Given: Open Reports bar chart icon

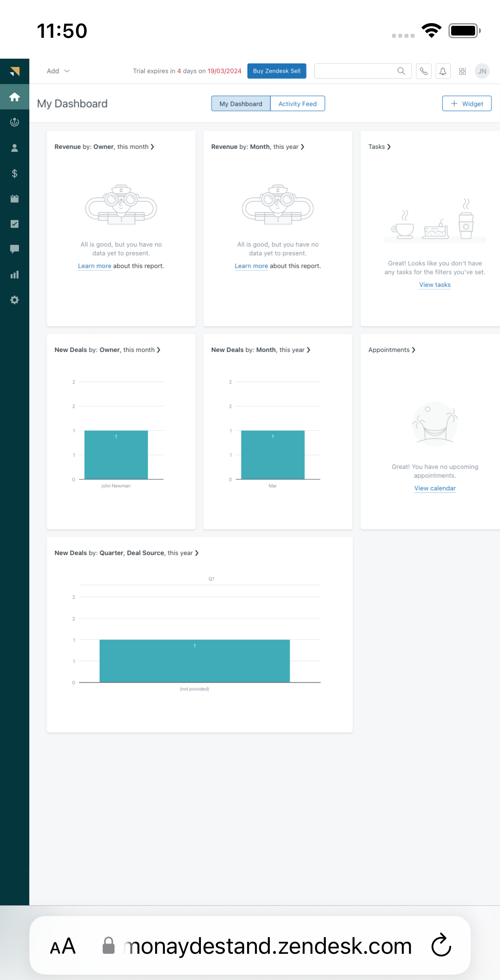Looking at the screenshot, I should click(x=14, y=275).
